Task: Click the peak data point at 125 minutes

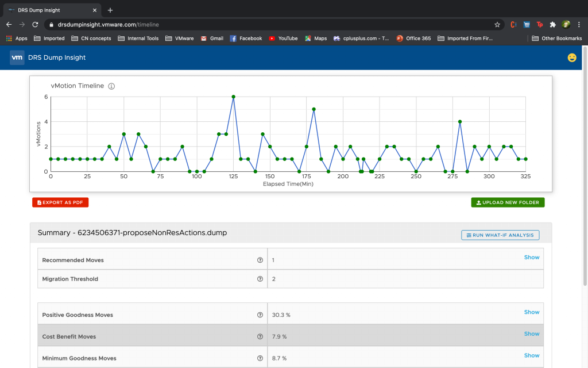Action: (x=233, y=97)
